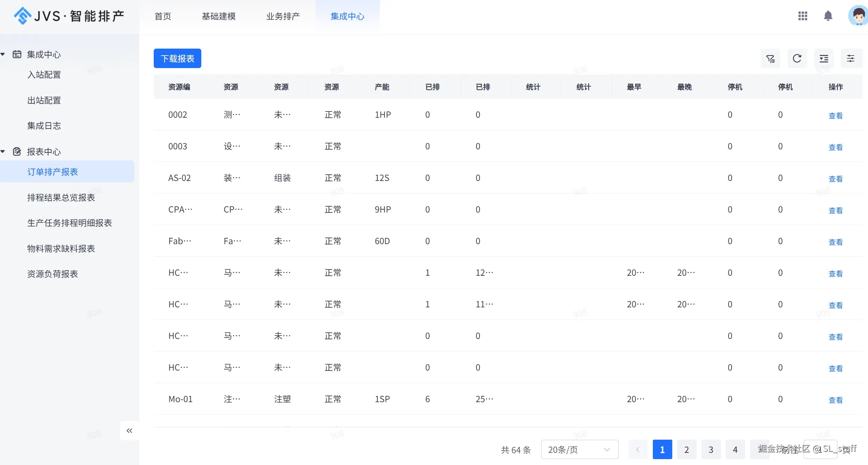Screen dimensions: 868x465
Task: Click 查看 for row 0003
Action: coord(835,147)
